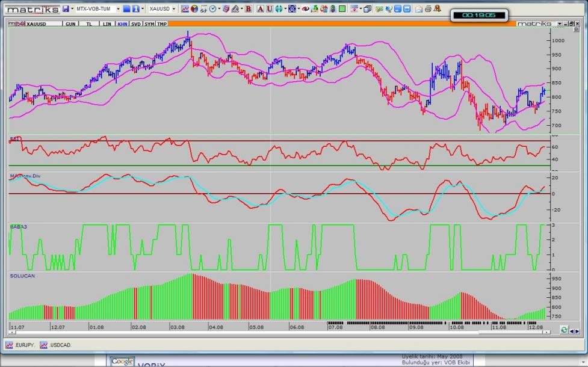This screenshot has height=367, width=588.
Task: Click the line chart toolbar icon
Action: click(x=185, y=9)
